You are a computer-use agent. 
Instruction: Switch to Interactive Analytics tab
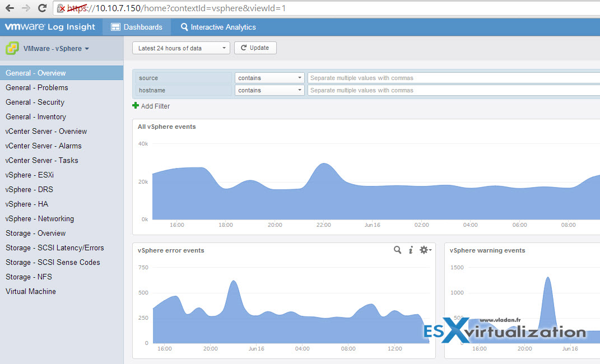click(x=218, y=27)
